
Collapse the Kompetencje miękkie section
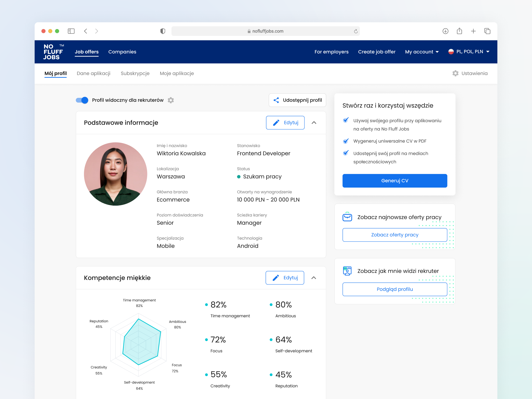click(x=314, y=278)
